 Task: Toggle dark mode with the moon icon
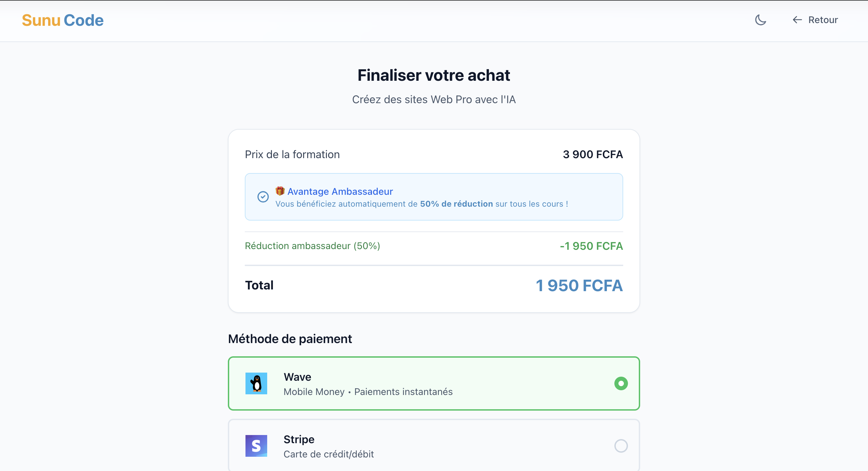click(x=761, y=20)
